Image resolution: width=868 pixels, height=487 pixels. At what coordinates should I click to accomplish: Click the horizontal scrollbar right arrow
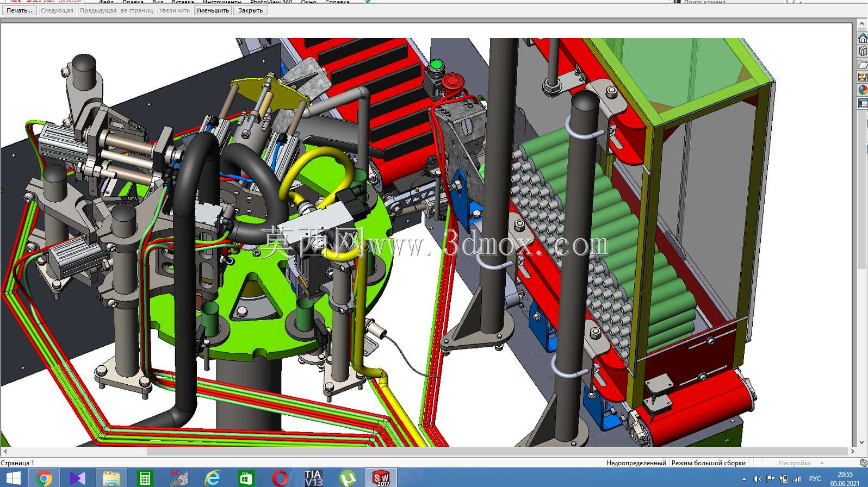tap(852, 451)
